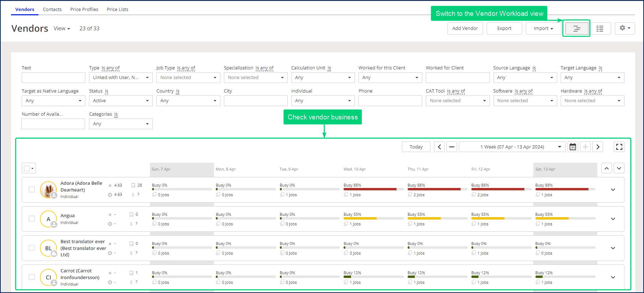Switch to the list view icon
Screen dimensions: 644x293
[x=600, y=28]
